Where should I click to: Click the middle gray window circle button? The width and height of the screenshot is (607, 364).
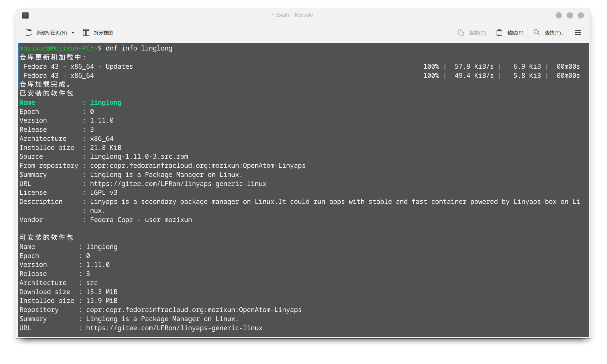(x=570, y=15)
